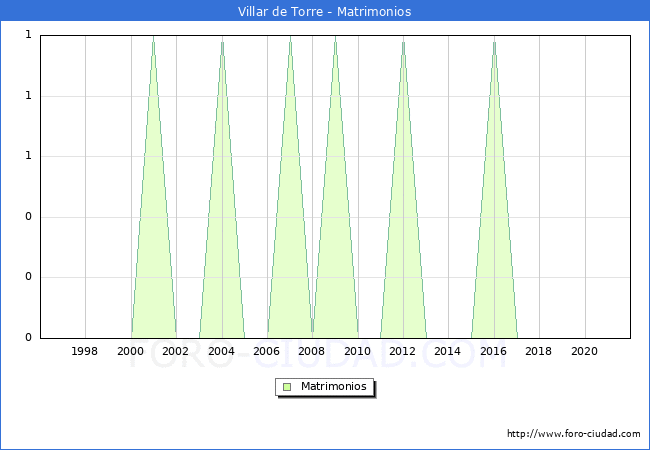Click the 2006 x-axis label
The height and width of the screenshot is (450, 650).
coord(266,351)
